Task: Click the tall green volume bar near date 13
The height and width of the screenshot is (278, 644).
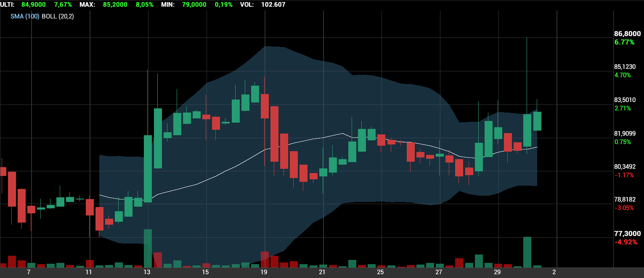Action: point(148,248)
